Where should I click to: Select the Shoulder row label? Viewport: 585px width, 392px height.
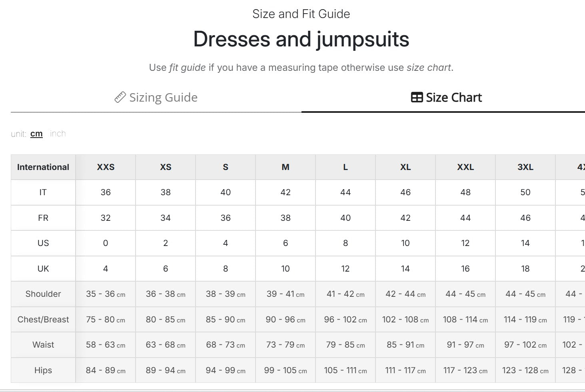(43, 294)
